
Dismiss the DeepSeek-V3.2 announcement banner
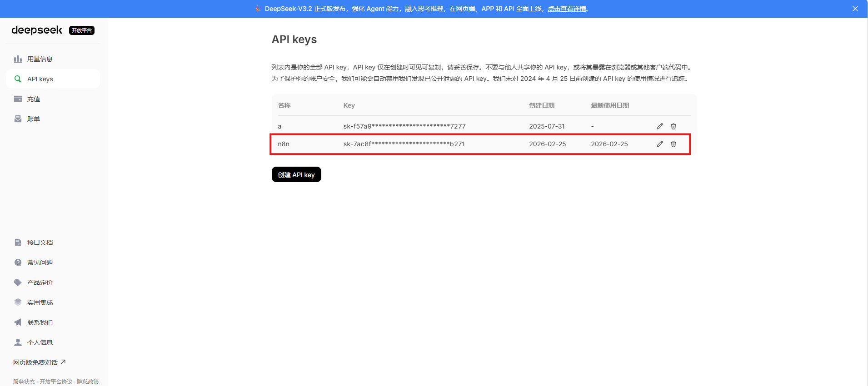coord(855,9)
